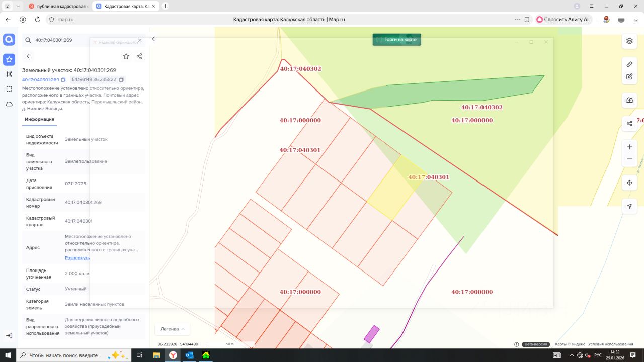644x362 pixels.
Task: Click the cloud upload icon
Action: 629,100
